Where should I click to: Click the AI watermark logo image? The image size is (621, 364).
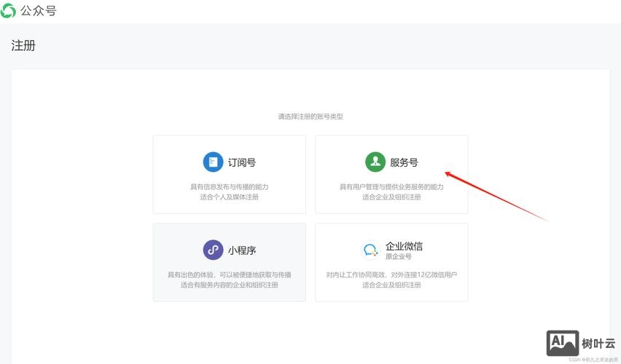pyautogui.click(x=562, y=343)
